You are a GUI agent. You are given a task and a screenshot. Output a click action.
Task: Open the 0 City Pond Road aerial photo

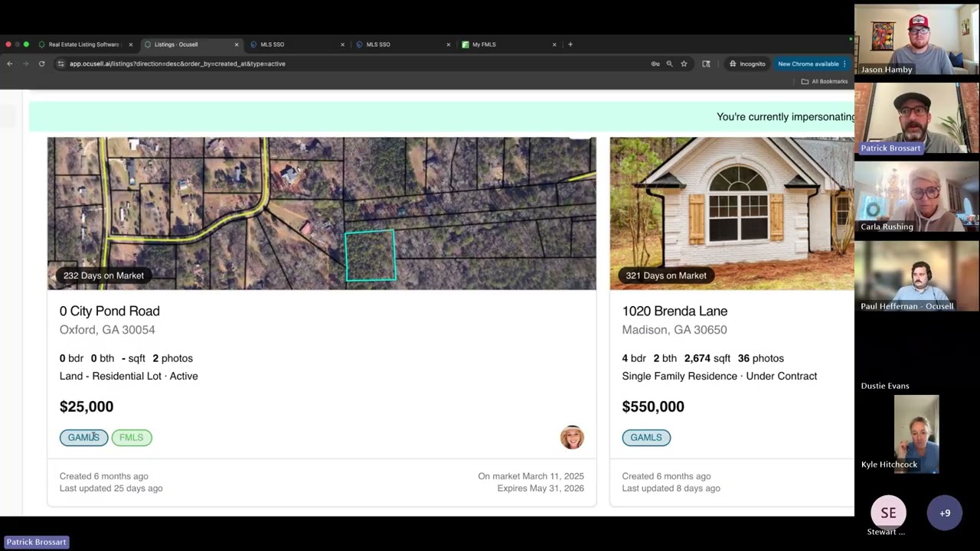(322, 214)
